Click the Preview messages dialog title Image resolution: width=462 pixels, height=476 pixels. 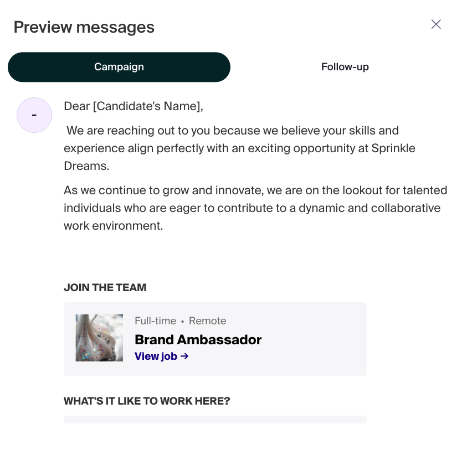84,27
